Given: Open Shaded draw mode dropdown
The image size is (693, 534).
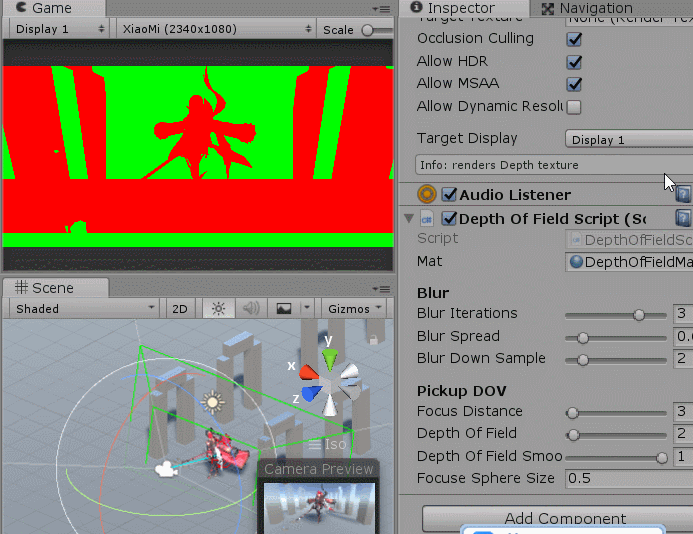Looking at the screenshot, I should pos(84,308).
